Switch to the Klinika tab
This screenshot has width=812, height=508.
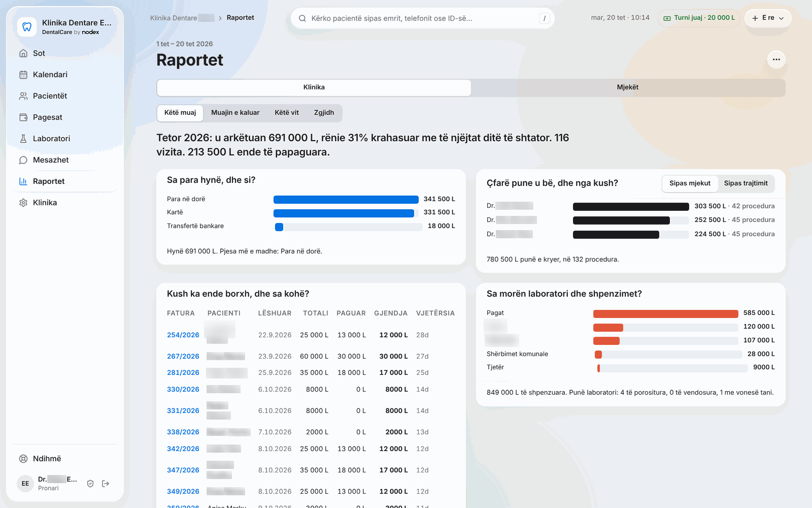tap(314, 87)
